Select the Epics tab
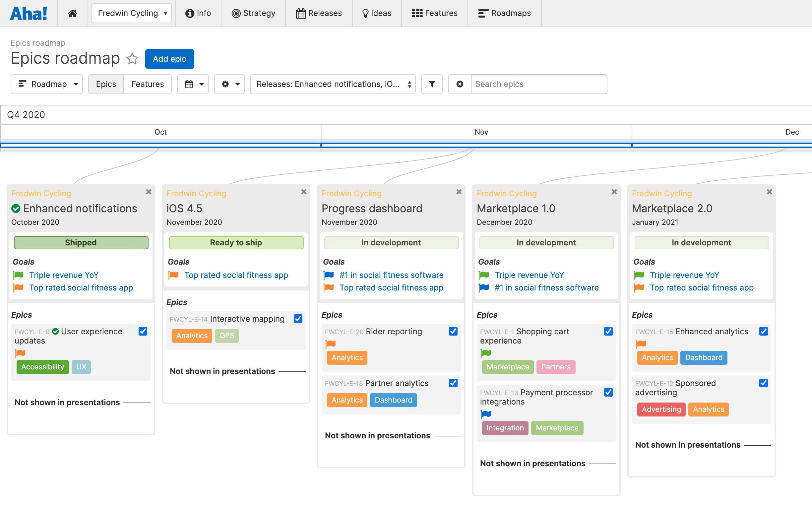The height and width of the screenshot is (507, 812). 106,84
